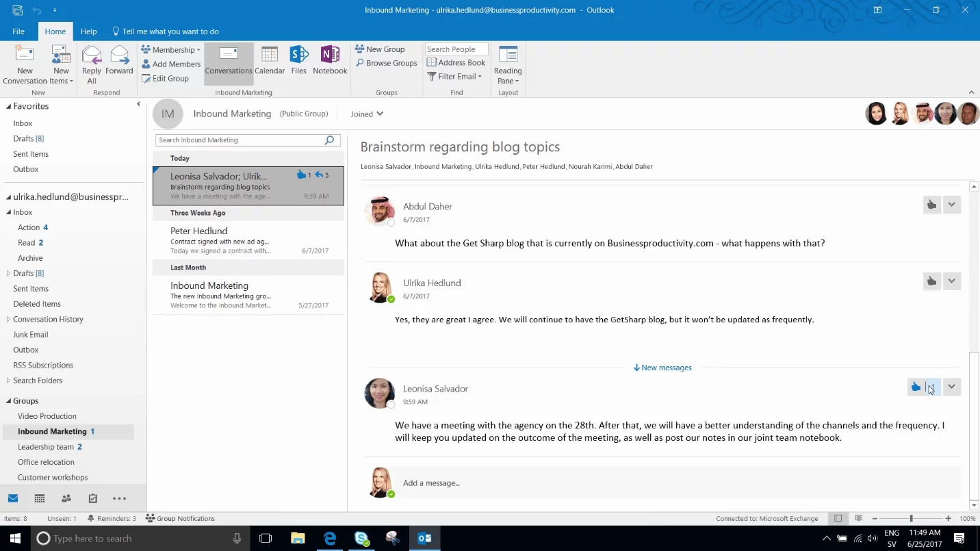The height and width of the screenshot is (551, 980).
Task: Open the Office relocation group
Action: pyautogui.click(x=46, y=462)
